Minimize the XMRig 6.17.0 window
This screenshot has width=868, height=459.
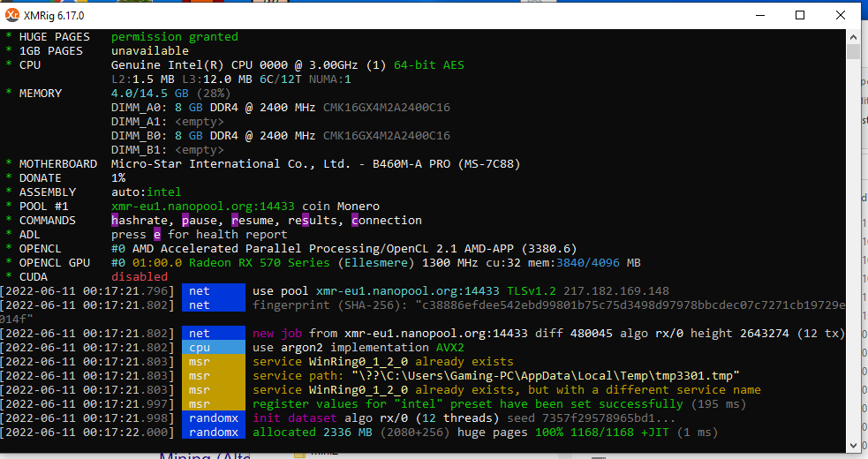point(760,15)
